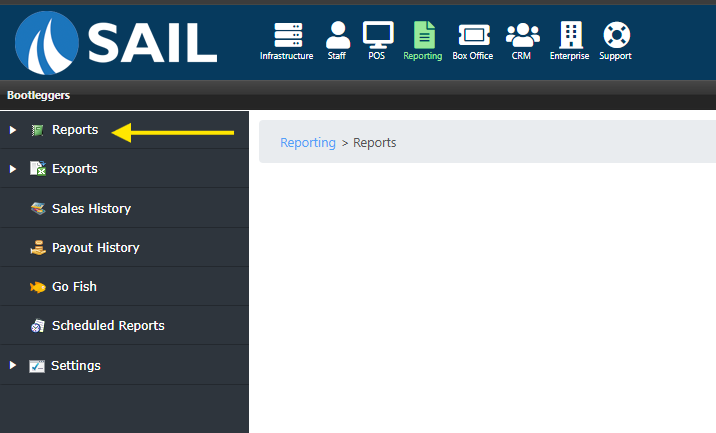Select Exports in the sidebar
716x433 pixels.
coord(75,169)
